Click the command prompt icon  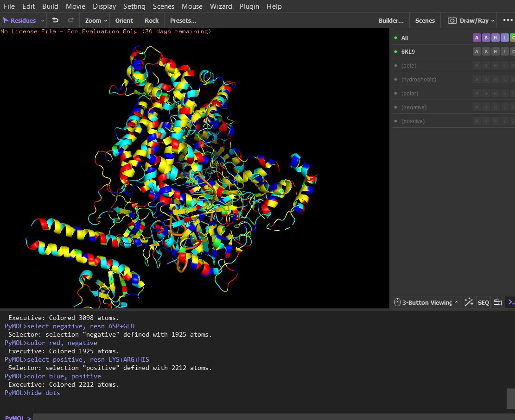(x=511, y=302)
